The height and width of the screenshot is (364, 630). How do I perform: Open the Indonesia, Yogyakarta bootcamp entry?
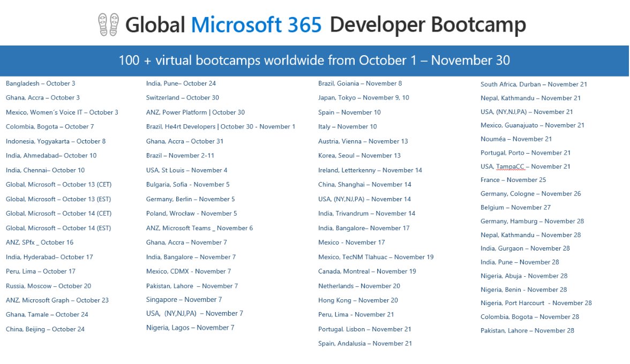tap(51, 141)
